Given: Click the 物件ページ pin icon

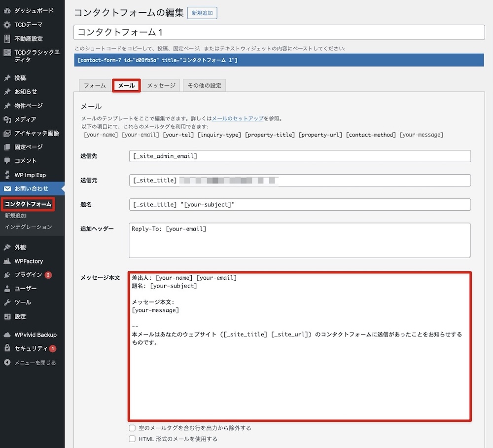Looking at the screenshot, I should pyautogui.click(x=7, y=106).
